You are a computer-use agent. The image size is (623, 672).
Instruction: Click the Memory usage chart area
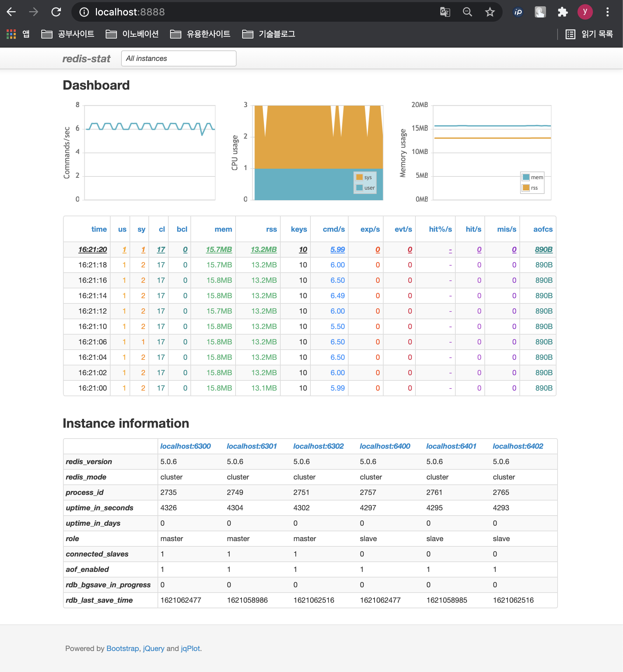(x=492, y=153)
